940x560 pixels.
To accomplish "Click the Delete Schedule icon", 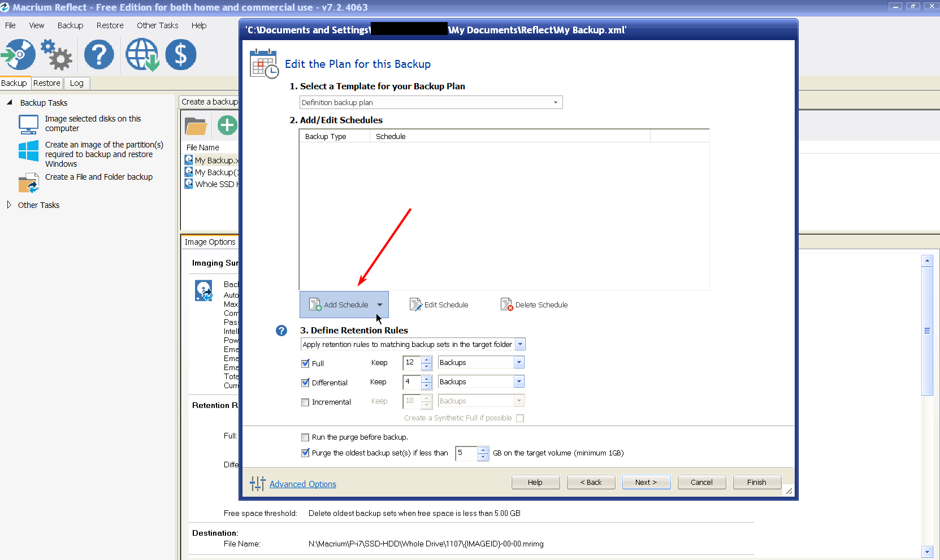I will [x=506, y=305].
